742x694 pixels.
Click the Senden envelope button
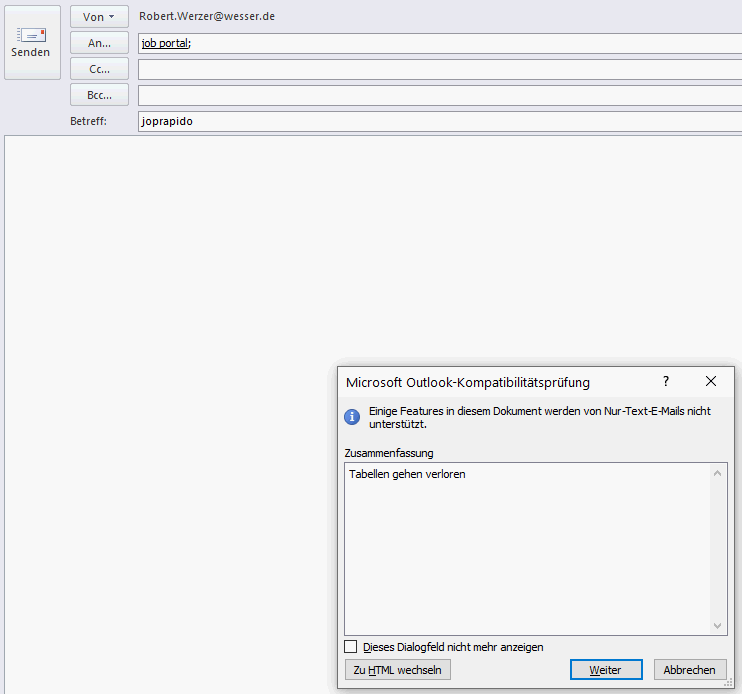(31, 42)
